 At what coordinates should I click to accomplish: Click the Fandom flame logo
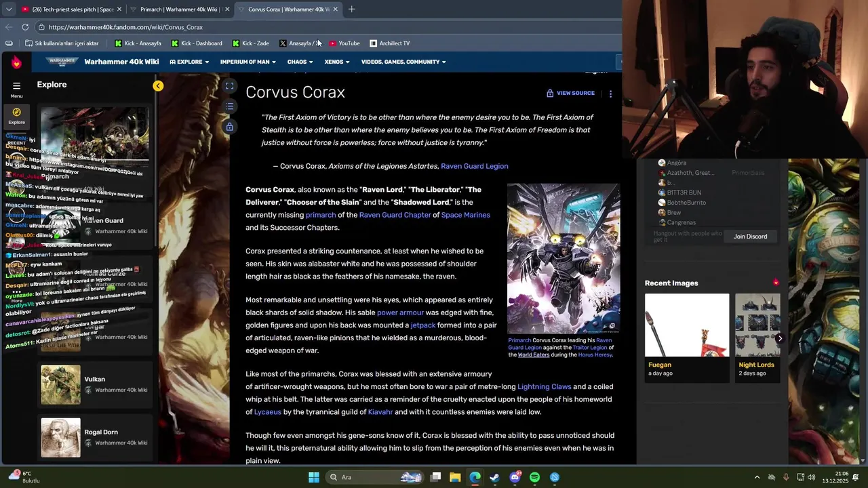tap(16, 62)
